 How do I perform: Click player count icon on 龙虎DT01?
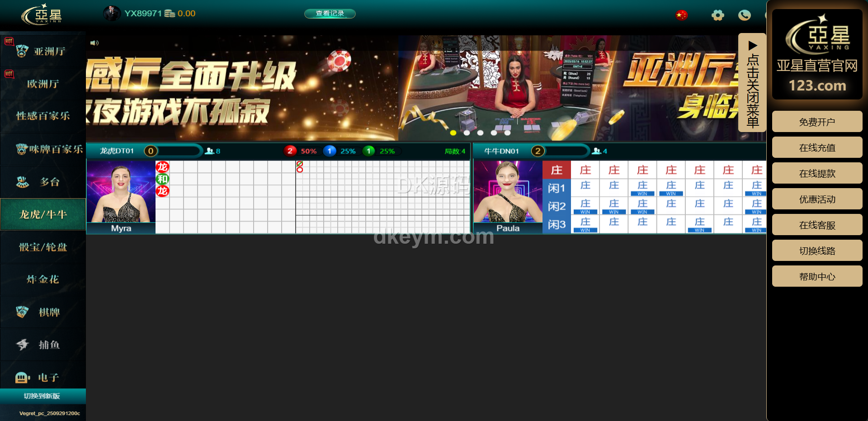coord(210,151)
